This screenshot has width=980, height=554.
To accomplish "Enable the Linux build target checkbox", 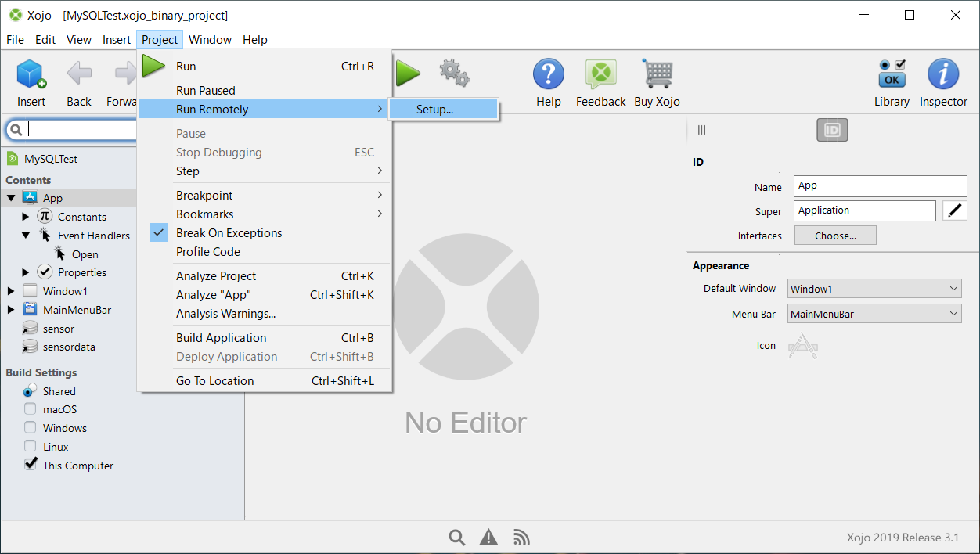I will 30,447.
